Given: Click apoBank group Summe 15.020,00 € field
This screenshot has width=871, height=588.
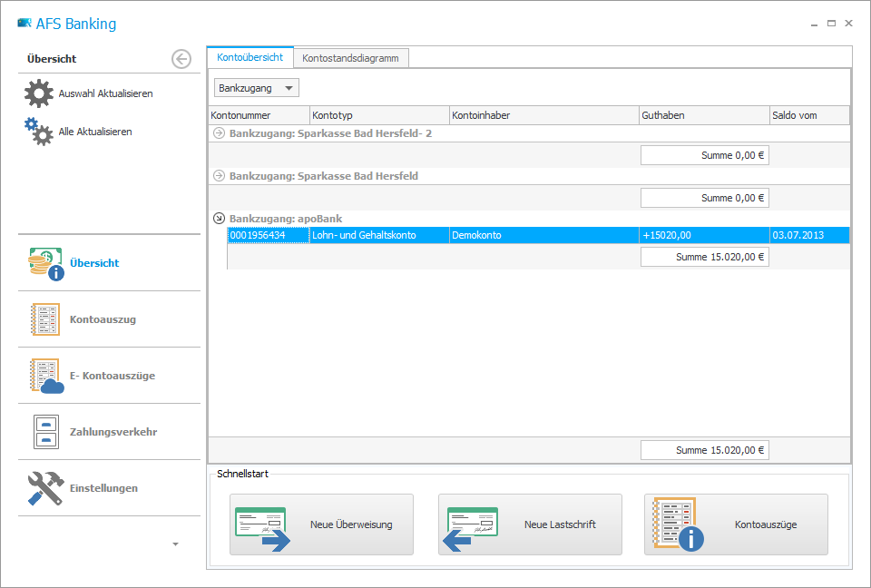Looking at the screenshot, I should point(704,257).
